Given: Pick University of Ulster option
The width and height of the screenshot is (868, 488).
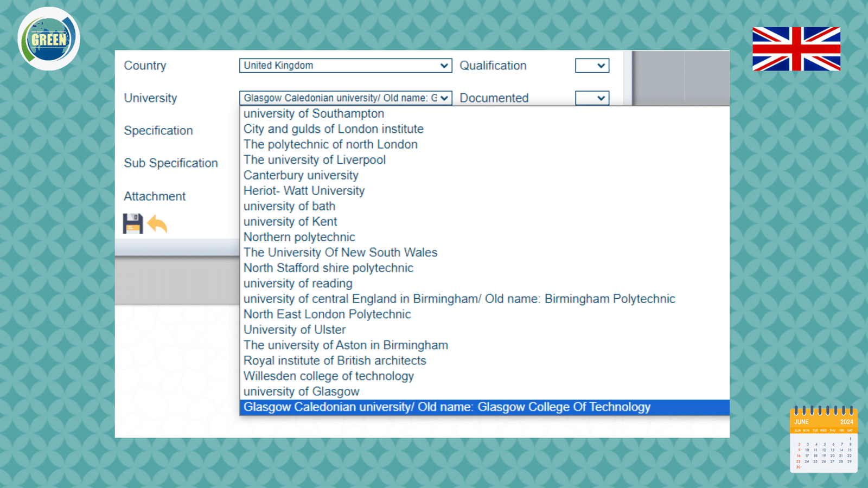Looking at the screenshot, I should click(x=295, y=330).
